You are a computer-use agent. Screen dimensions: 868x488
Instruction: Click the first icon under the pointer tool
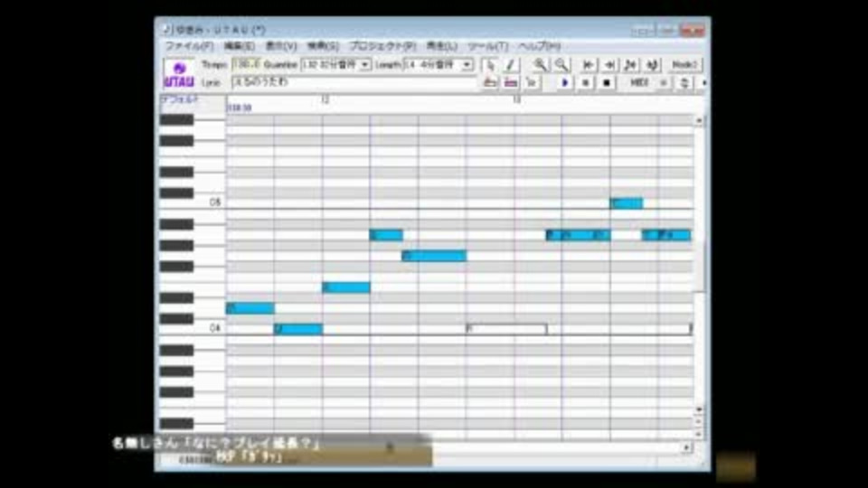tap(489, 82)
